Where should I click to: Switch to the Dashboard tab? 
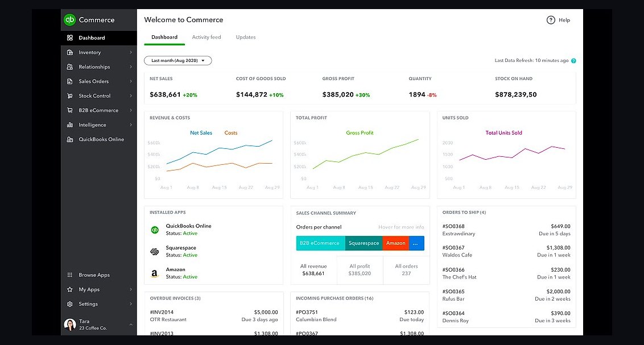pos(164,38)
